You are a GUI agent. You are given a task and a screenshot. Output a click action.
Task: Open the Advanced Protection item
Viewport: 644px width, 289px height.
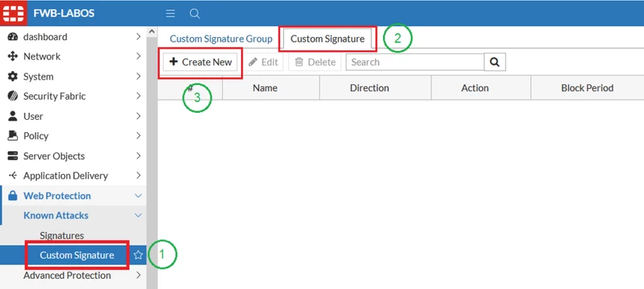click(67, 275)
